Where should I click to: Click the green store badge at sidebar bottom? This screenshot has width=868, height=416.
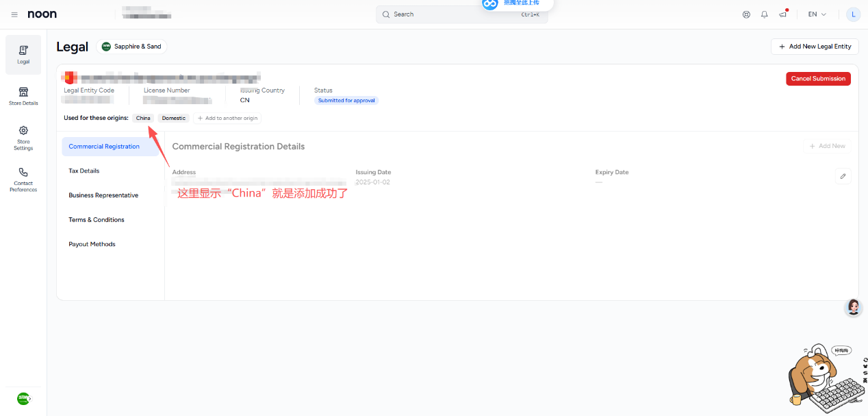[x=24, y=398]
